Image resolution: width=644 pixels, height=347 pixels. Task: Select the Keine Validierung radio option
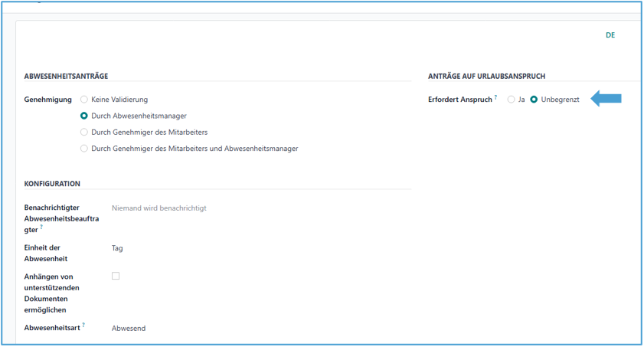pos(84,100)
